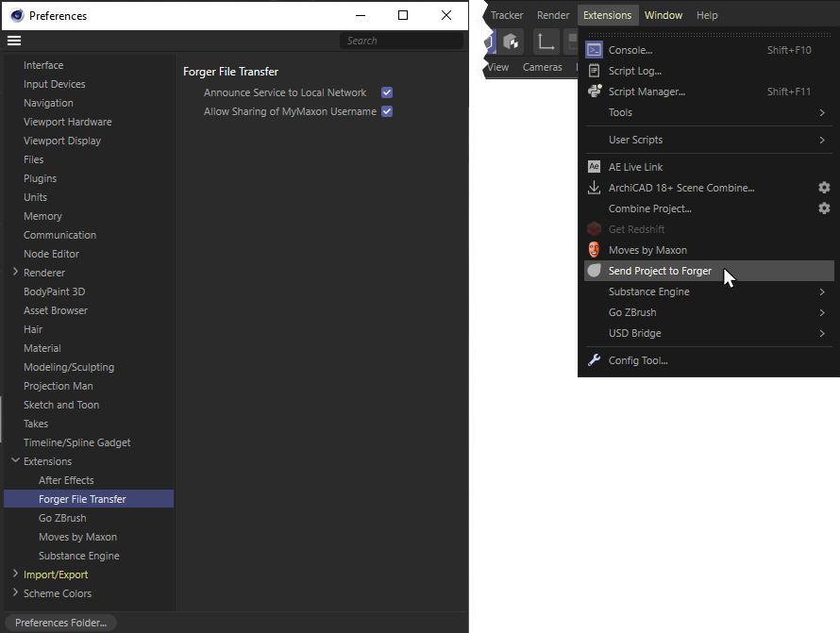Open the Go ZBrush submenu arrow
This screenshot has height=633, width=840.
[822, 312]
